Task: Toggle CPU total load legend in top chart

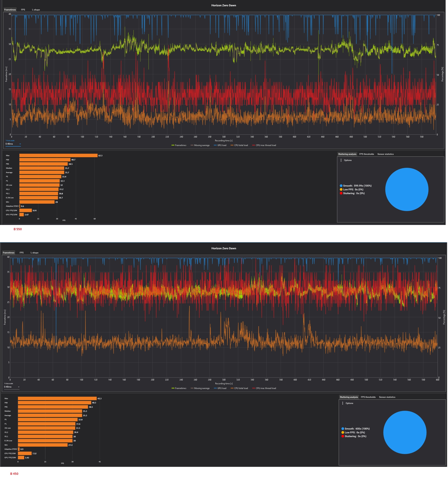Action: [239, 145]
